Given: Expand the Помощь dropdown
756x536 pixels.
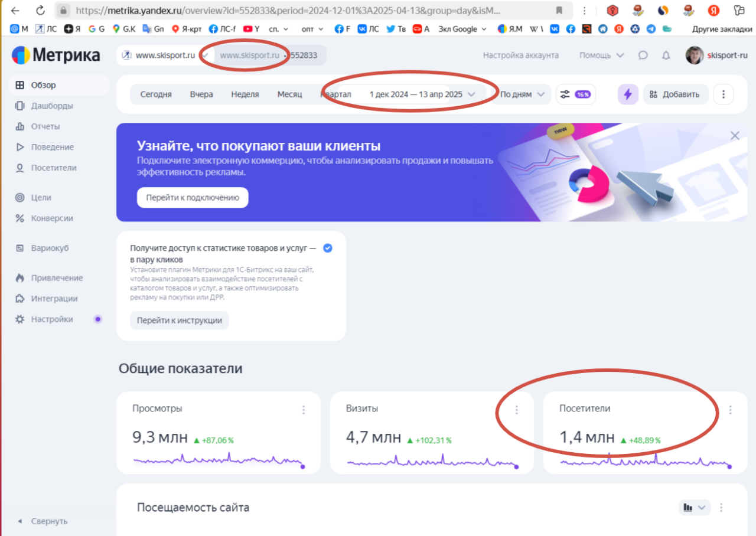Looking at the screenshot, I should point(601,55).
